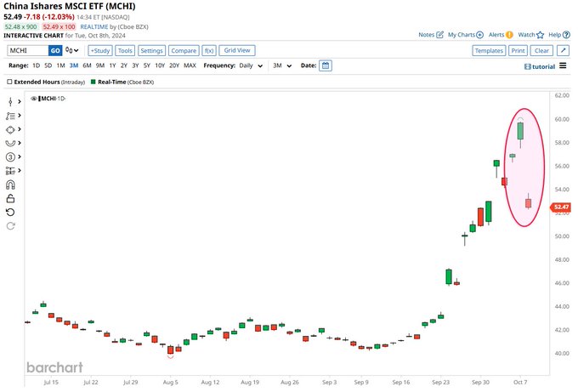Image resolution: width=578 pixels, height=392 pixels.
Task: Click the Print button
Action: click(518, 51)
